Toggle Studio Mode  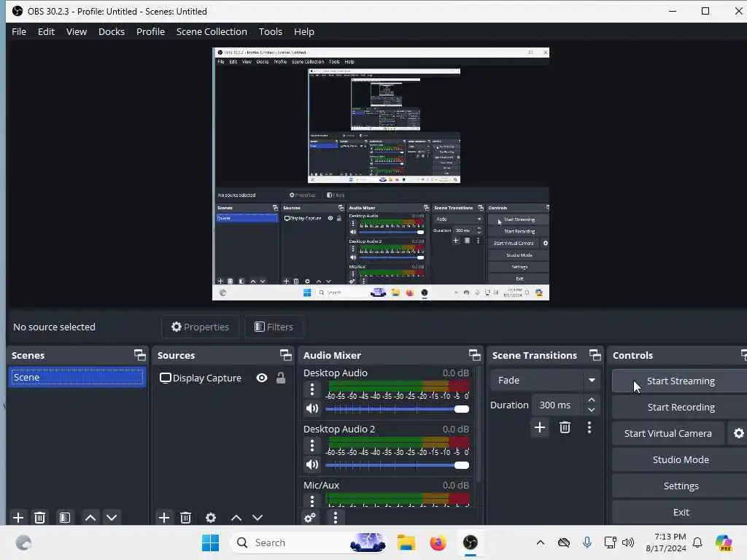[x=681, y=459]
